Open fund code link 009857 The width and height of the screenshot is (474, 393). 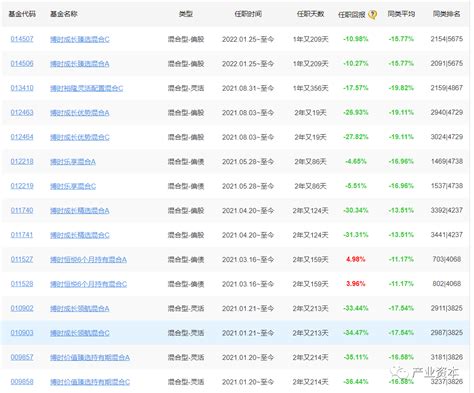click(x=22, y=357)
